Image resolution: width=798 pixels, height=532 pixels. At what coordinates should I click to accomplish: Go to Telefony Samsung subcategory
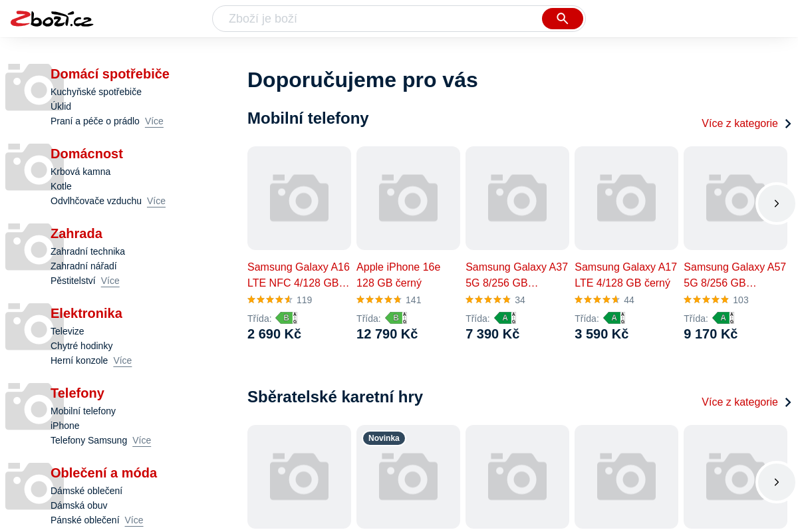pyautogui.click(x=88, y=440)
